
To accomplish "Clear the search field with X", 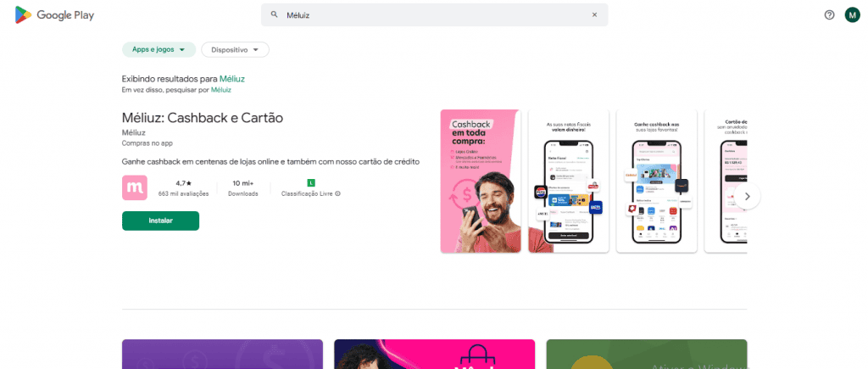I will pyautogui.click(x=594, y=15).
